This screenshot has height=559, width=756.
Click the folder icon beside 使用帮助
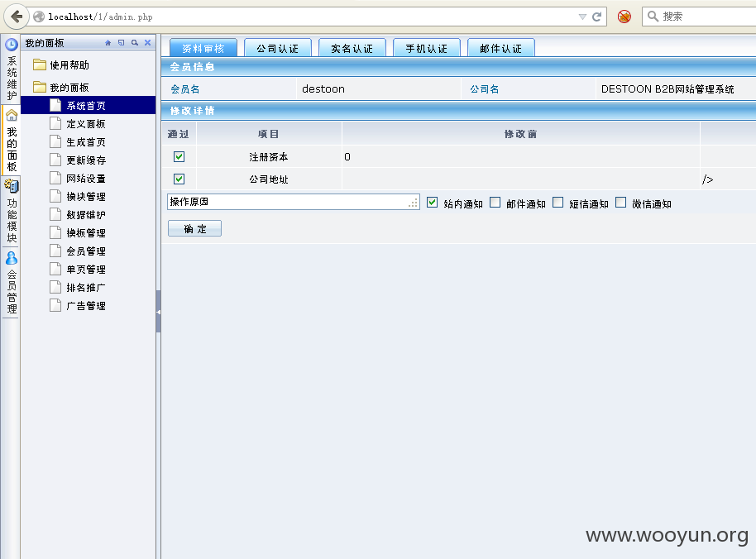coord(40,64)
